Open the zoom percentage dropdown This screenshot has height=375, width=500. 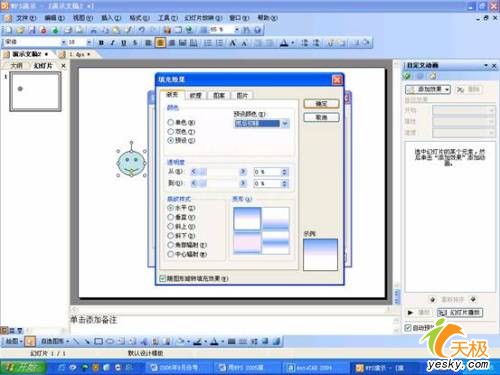tap(237, 30)
